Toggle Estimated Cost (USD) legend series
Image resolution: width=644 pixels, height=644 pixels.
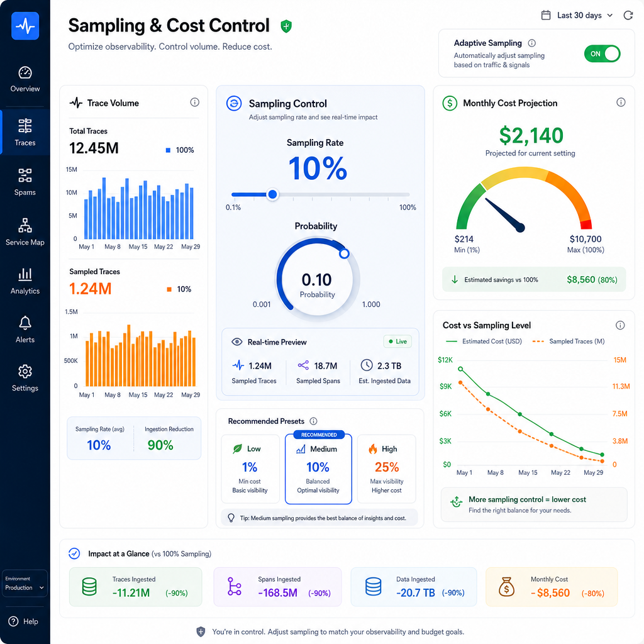click(x=484, y=341)
